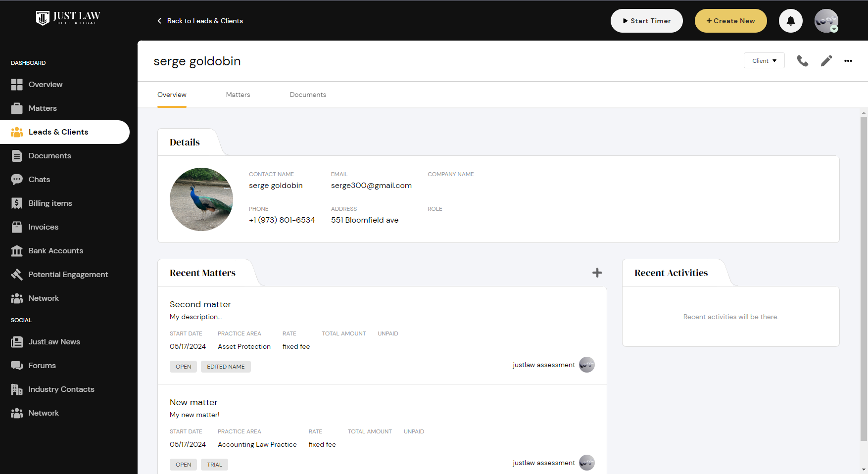Screen dimensions: 868x474
Task: Click the Invoices icon in the sidebar
Action: (17, 227)
